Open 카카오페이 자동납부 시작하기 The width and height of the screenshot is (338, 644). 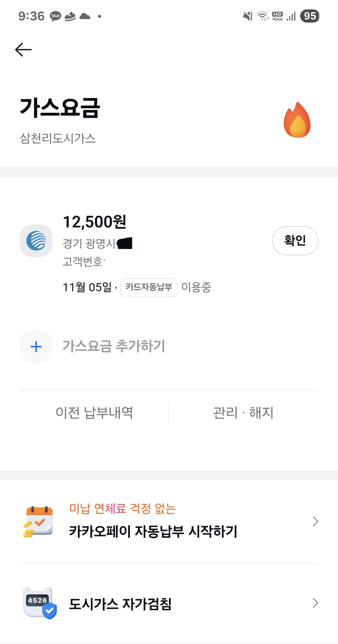click(x=153, y=531)
